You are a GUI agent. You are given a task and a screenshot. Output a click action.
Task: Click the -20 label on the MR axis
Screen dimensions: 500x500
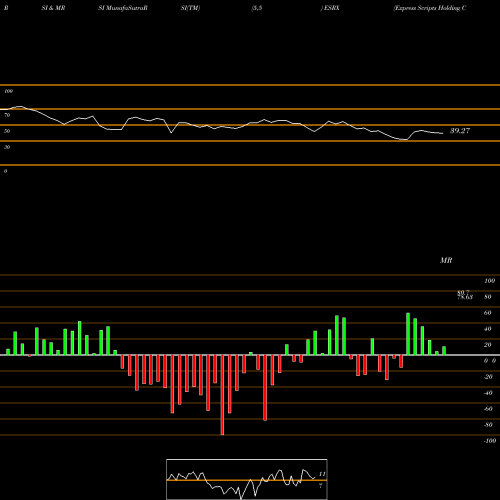[x=488, y=377]
